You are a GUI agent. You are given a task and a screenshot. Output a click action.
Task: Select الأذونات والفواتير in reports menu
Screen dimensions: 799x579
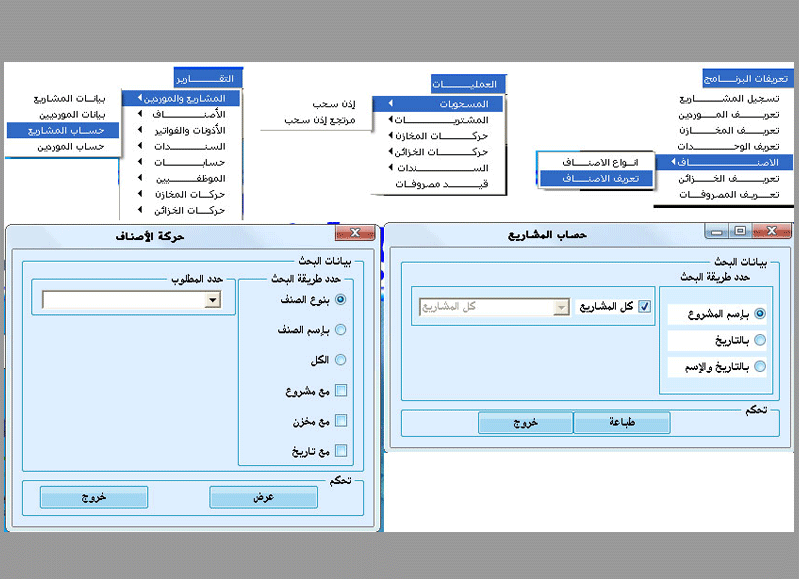coord(181,130)
